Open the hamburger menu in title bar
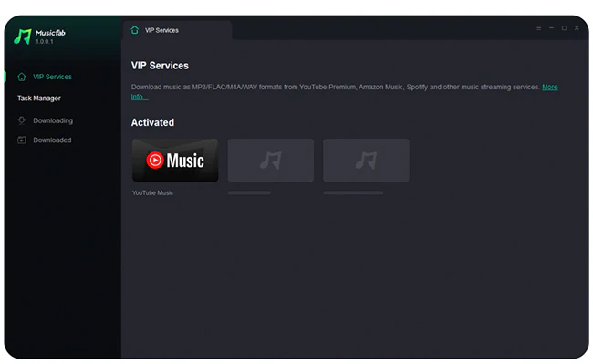Viewport: 593px width, 364px height. click(x=538, y=28)
